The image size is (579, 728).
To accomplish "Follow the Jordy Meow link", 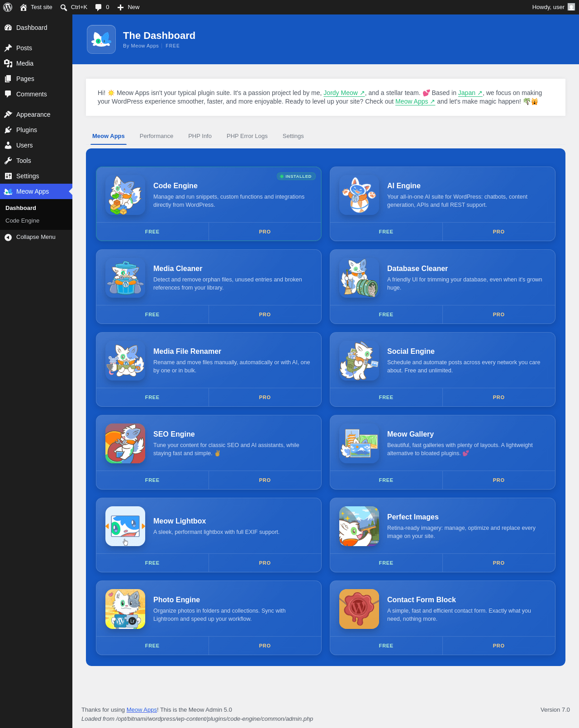I will (x=344, y=93).
